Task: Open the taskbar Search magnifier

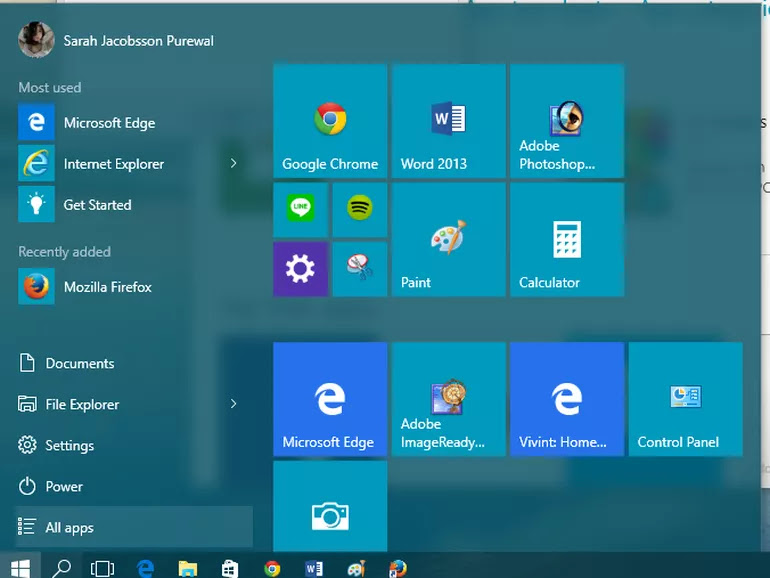Action: [x=61, y=568]
